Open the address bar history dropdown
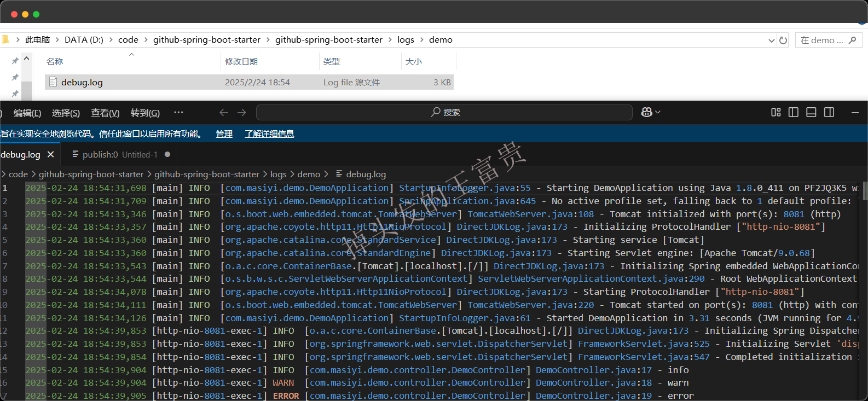This screenshot has width=868, height=401. point(771,40)
